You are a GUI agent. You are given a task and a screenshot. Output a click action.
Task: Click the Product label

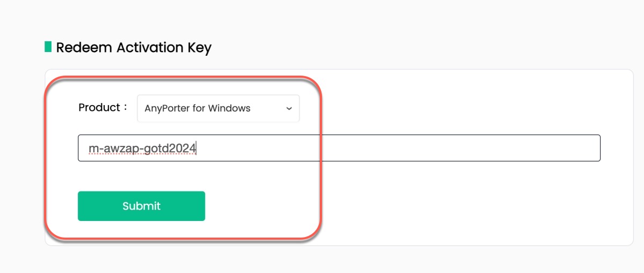[x=100, y=108]
